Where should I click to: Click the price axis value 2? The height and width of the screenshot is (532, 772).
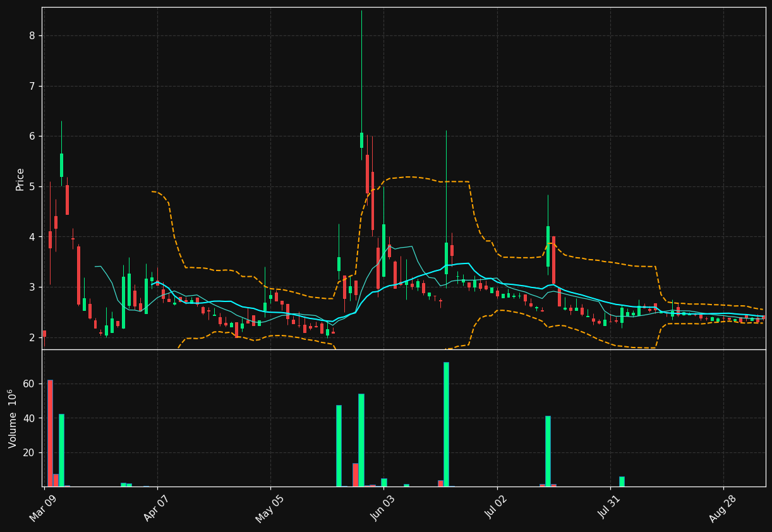point(32,337)
